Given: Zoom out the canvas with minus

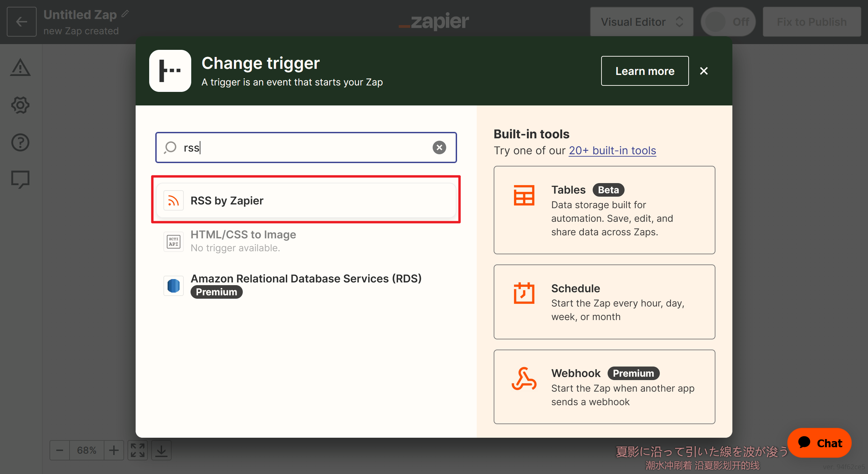Looking at the screenshot, I should click(x=60, y=450).
